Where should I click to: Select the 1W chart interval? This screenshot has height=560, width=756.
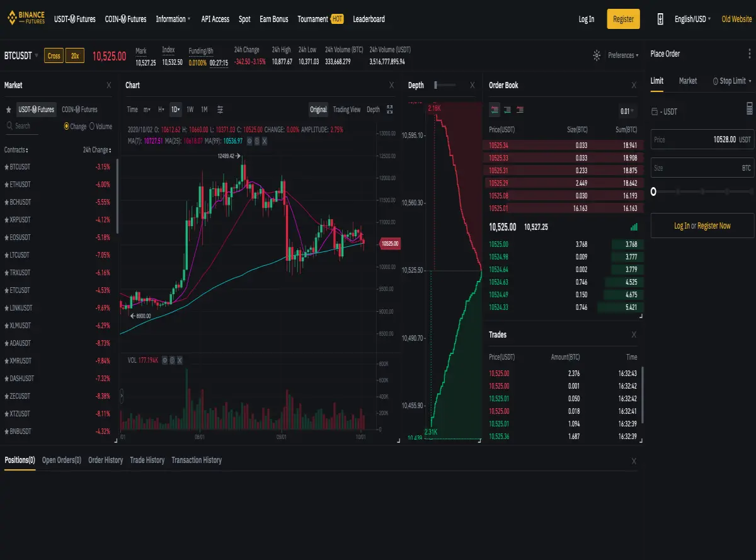click(190, 110)
